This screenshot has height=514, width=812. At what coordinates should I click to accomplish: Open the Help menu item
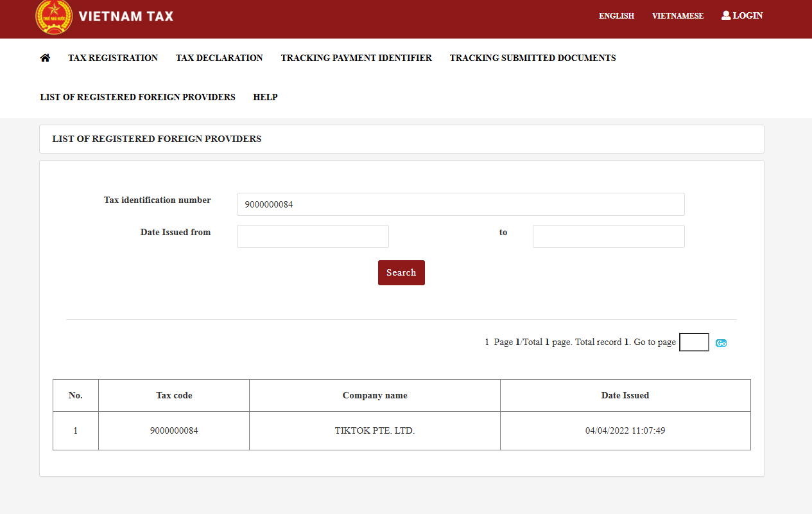265,97
